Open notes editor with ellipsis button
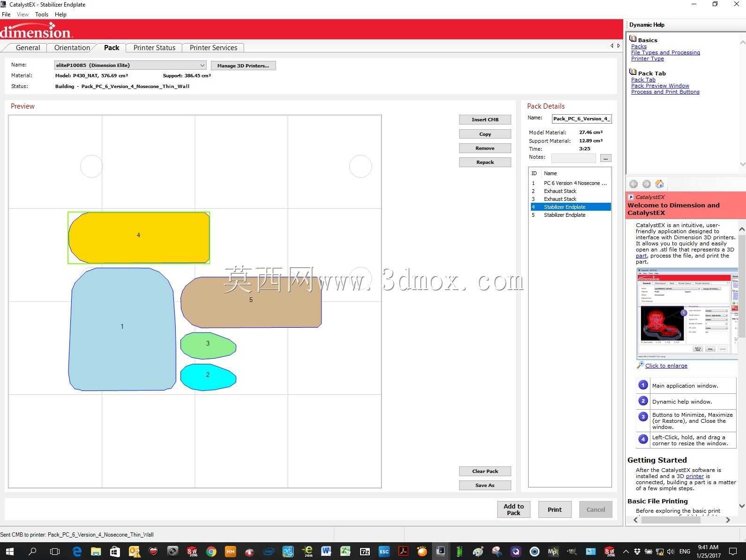This screenshot has height=560, width=746. point(605,158)
